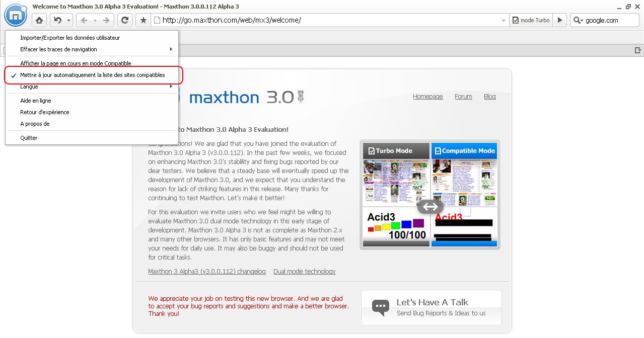Click the Acid3 100/100 result image

point(396,227)
